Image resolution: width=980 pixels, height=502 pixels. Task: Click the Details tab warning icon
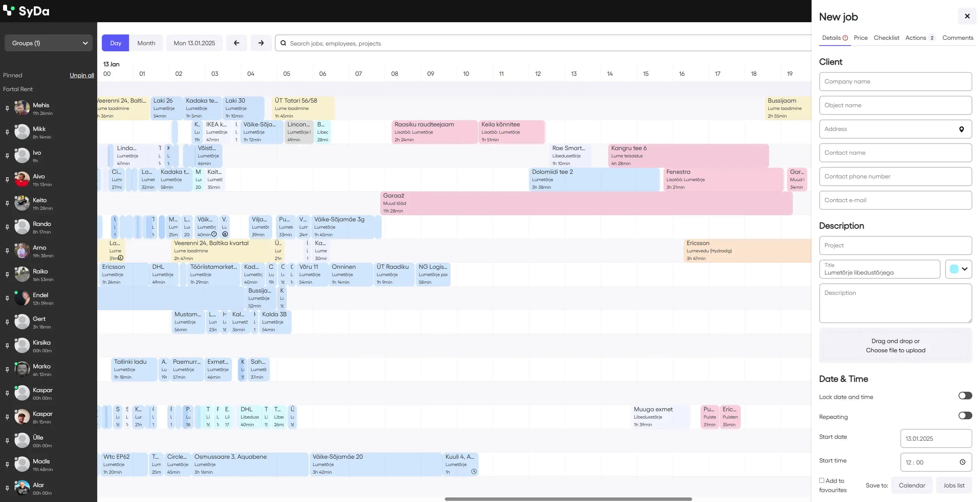pyautogui.click(x=845, y=38)
